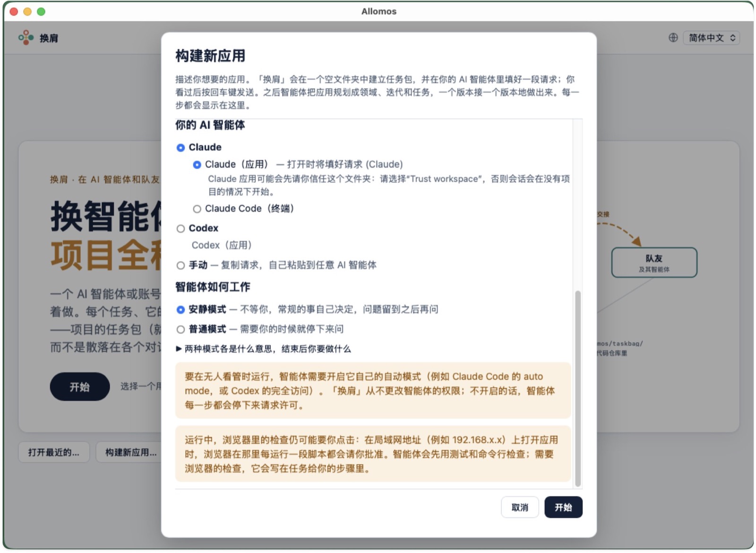Select 安静模式 working mode
756x553 pixels.
(180, 310)
